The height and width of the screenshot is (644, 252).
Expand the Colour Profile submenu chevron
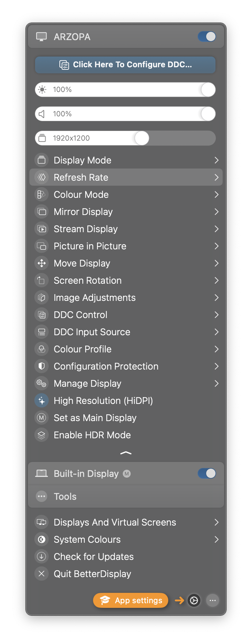(216, 349)
